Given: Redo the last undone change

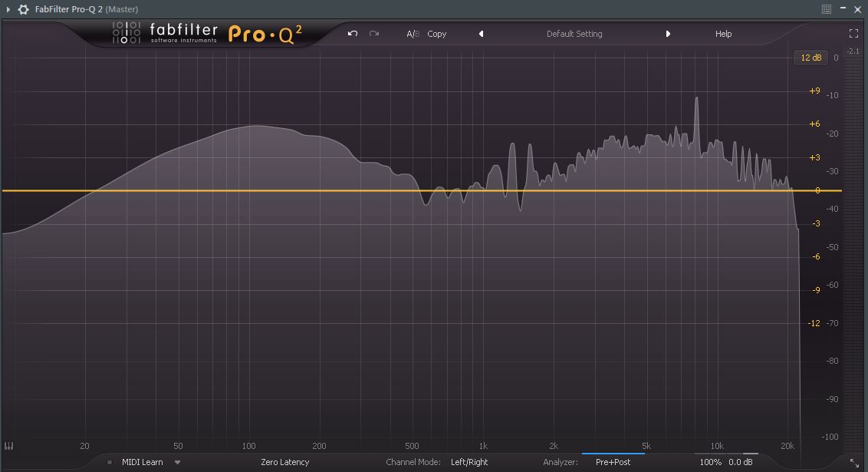Looking at the screenshot, I should (x=374, y=34).
